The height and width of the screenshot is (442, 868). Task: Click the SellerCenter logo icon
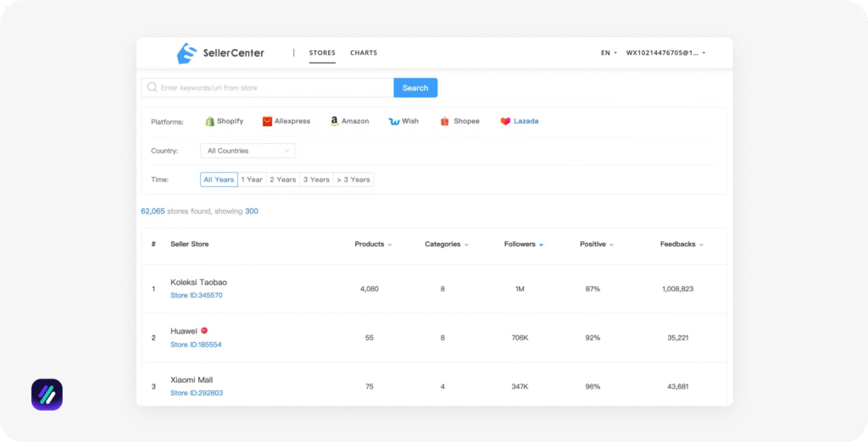[186, 53]
